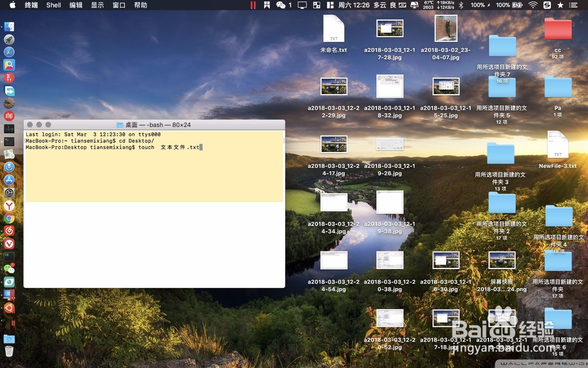The height and width of the screenshot is (368, 588).
Task: Open the 终端 application menu
Action: coord(31,5)
